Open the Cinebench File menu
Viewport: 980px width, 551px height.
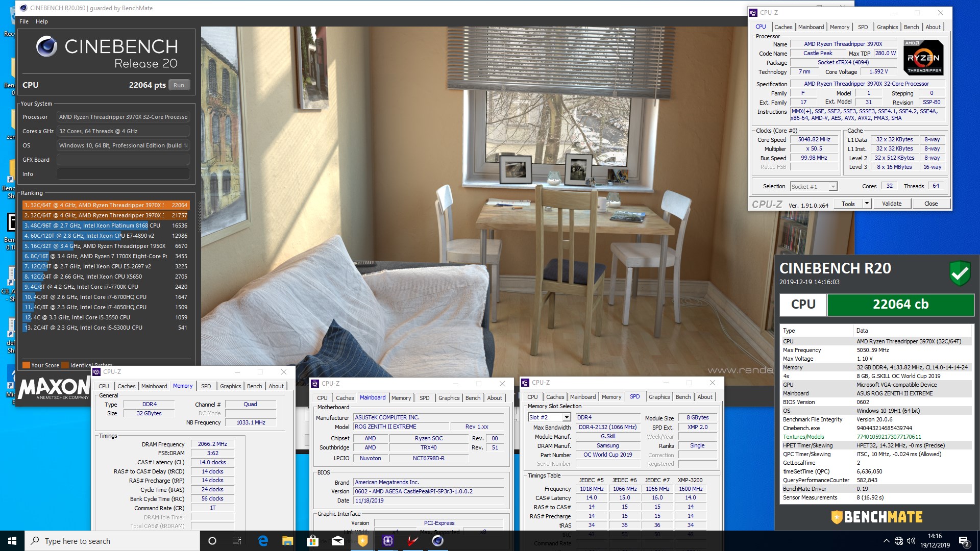tap(24, 21)
